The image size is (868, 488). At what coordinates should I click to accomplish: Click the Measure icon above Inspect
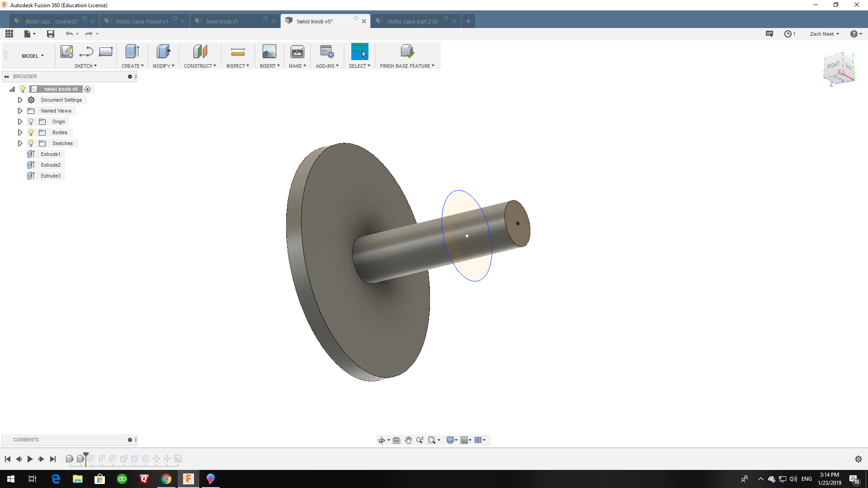[238, 52]
